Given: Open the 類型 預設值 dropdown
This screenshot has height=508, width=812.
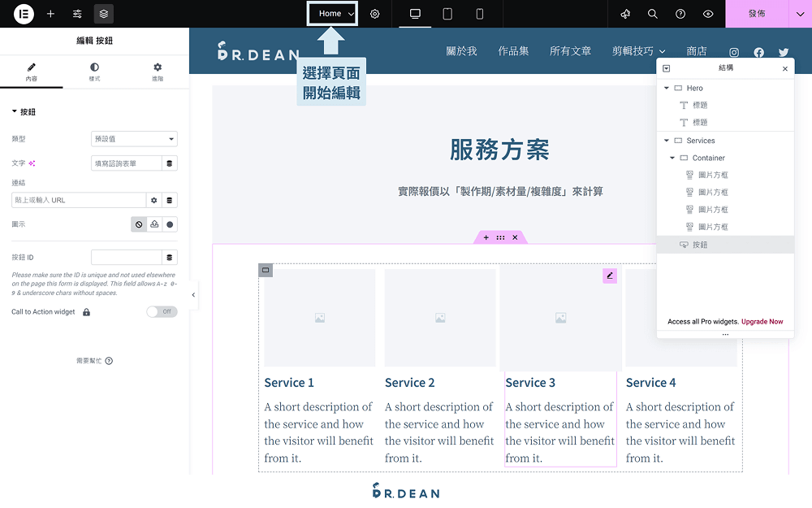Looking at the screenshot, I should click(133, 138).
